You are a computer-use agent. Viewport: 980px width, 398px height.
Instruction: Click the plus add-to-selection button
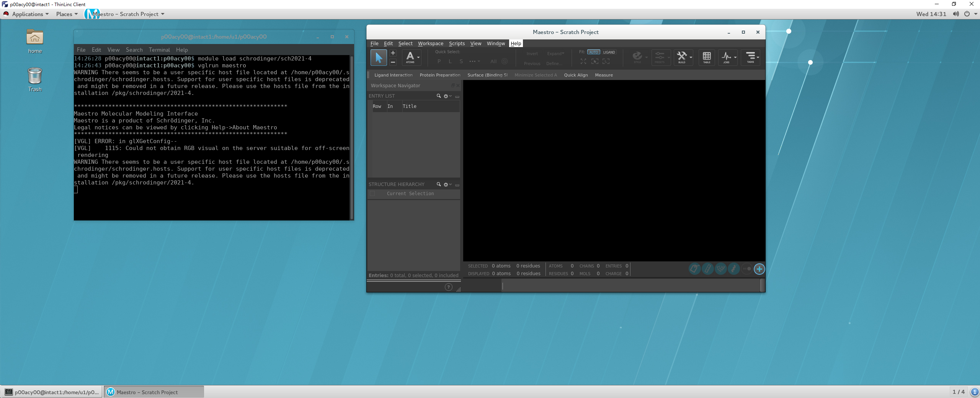[x=393, y=53]
